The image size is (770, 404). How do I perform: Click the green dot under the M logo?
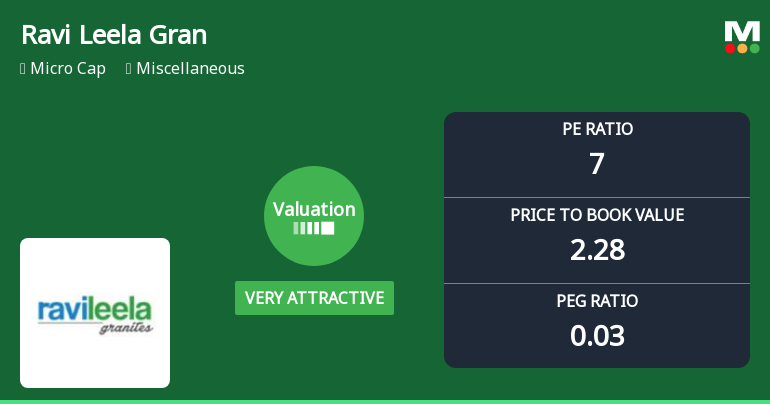tap(754, 48)
